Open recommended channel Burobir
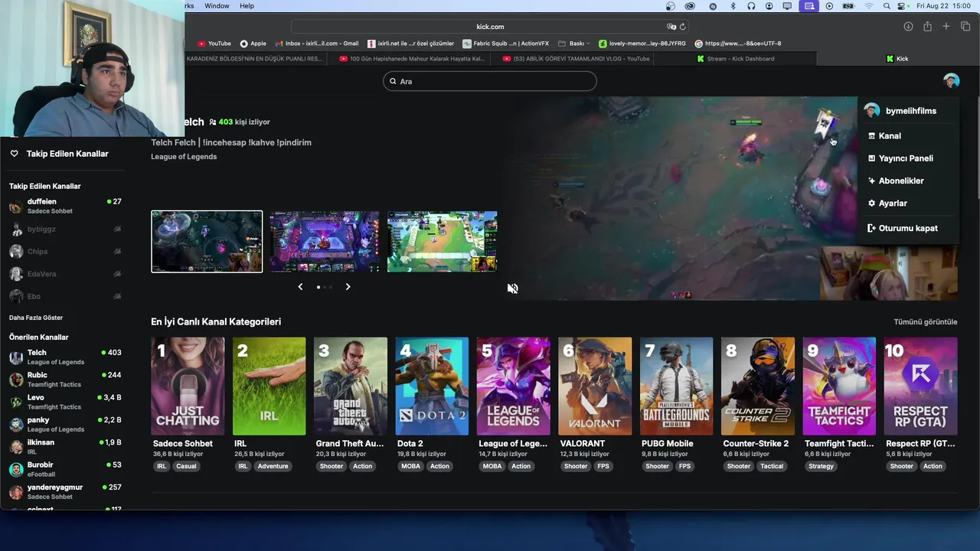Image resolution: width=980 pixels, height=551 pixels. 65,469
